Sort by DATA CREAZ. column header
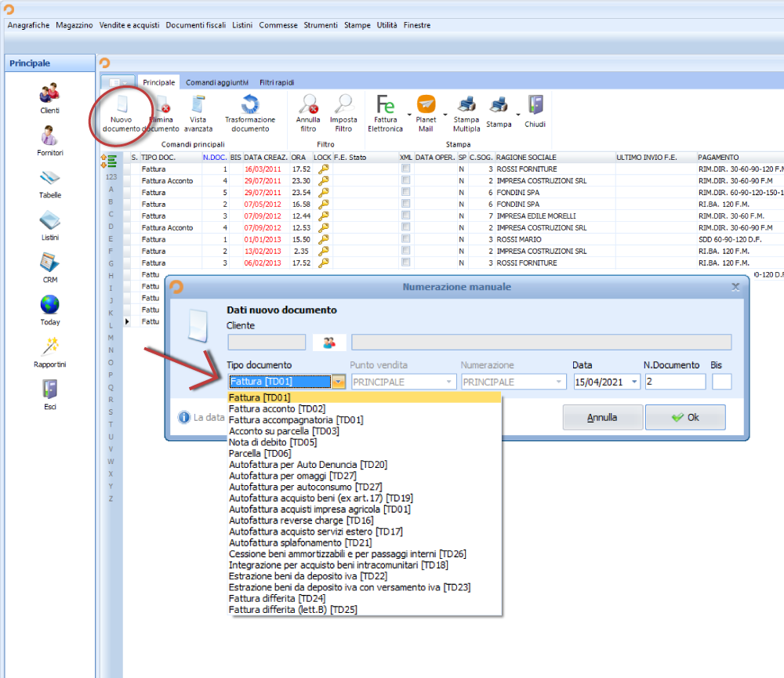784x678 pixels. 266,158
